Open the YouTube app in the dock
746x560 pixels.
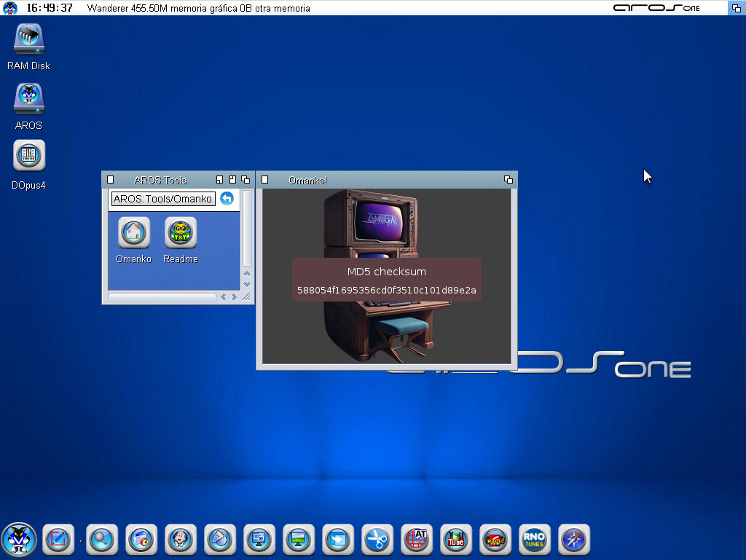tap(455, 540)
